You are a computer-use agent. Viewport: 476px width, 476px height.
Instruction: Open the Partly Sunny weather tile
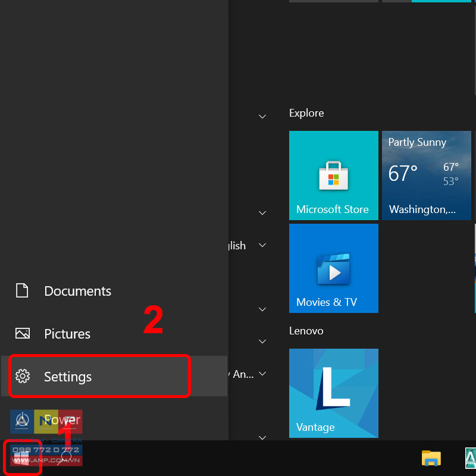click(426, 175)
